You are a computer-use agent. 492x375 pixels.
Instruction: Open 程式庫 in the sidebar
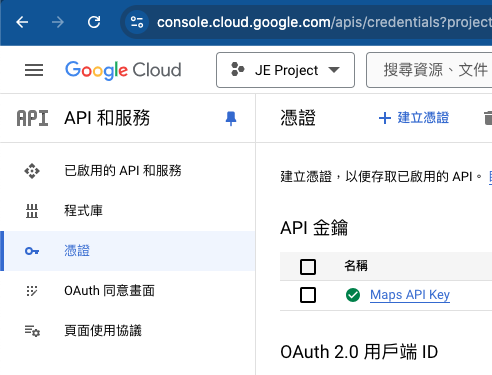coord(128,211)
